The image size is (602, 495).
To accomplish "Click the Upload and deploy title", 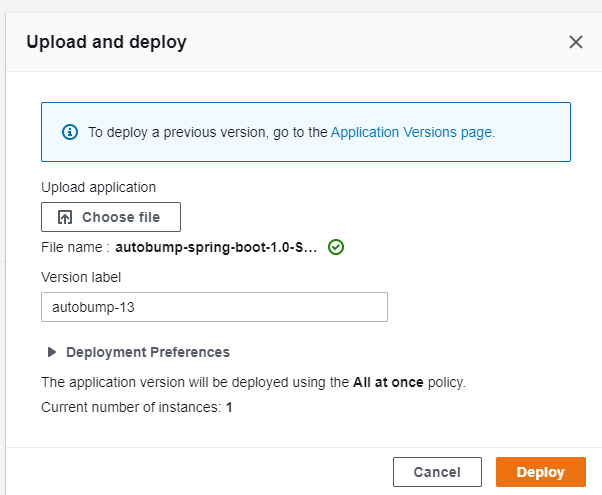I will click(x=106, y=42).
